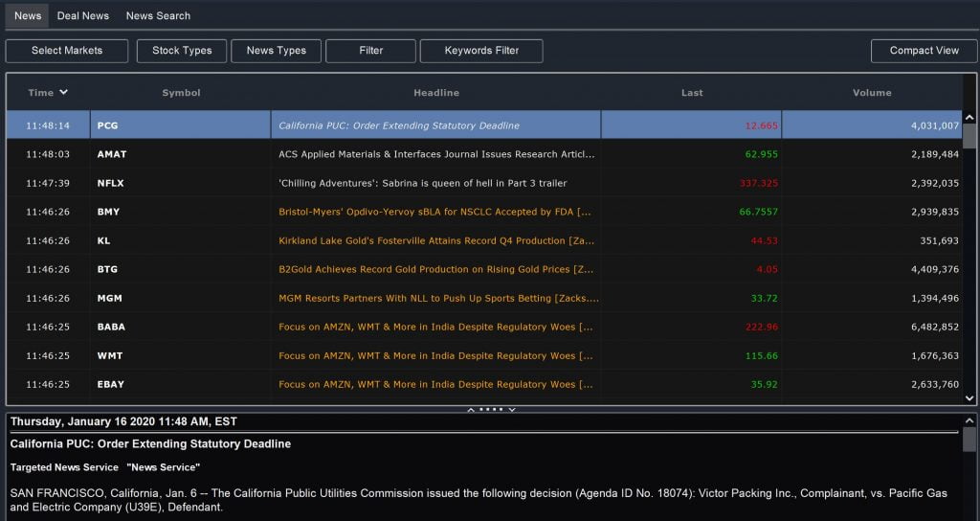Open the Focus on AMZN headline in BABA row

point(435,328)
